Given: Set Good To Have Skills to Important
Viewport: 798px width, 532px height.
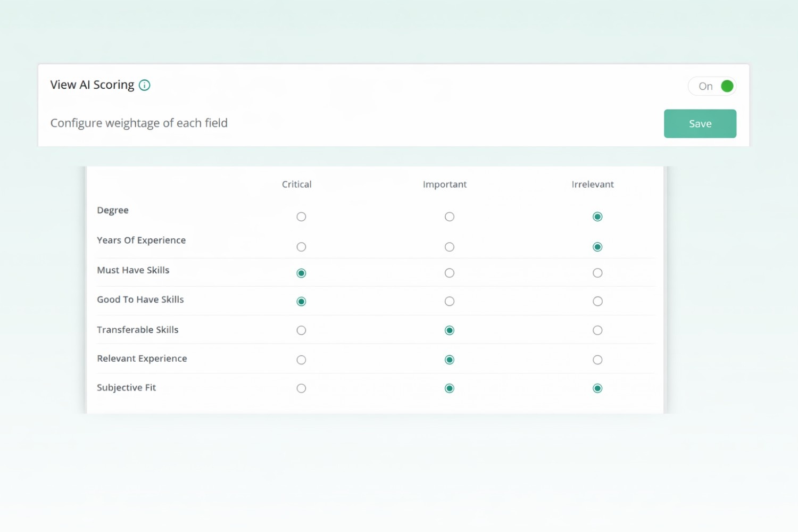Looking at the screenshot, I should [450, 301].
